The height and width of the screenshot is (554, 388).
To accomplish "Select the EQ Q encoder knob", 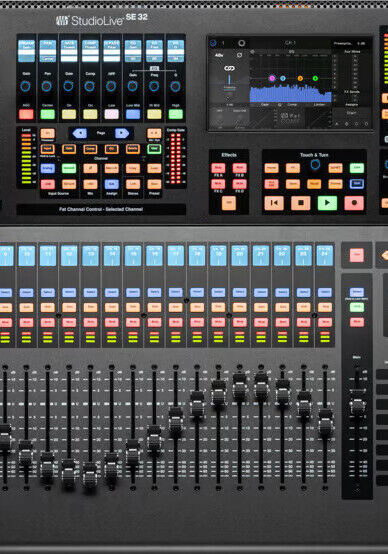I will [175, 86].
